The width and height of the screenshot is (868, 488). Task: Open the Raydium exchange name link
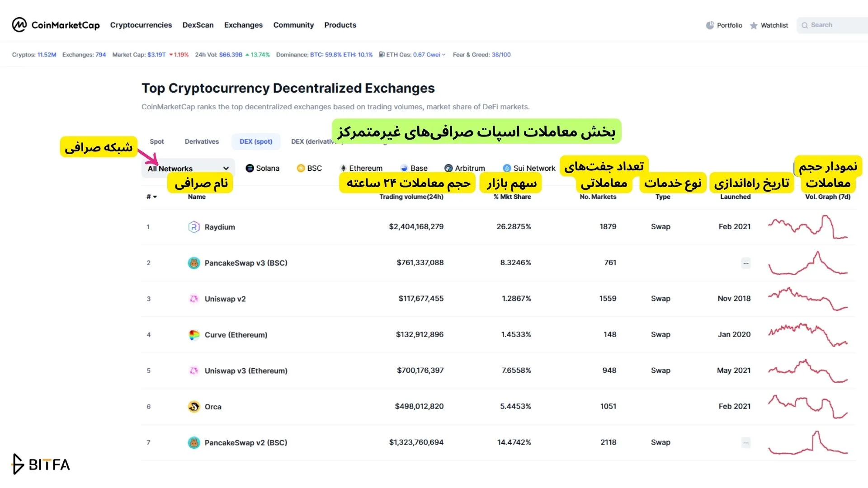tap(220, 227)
